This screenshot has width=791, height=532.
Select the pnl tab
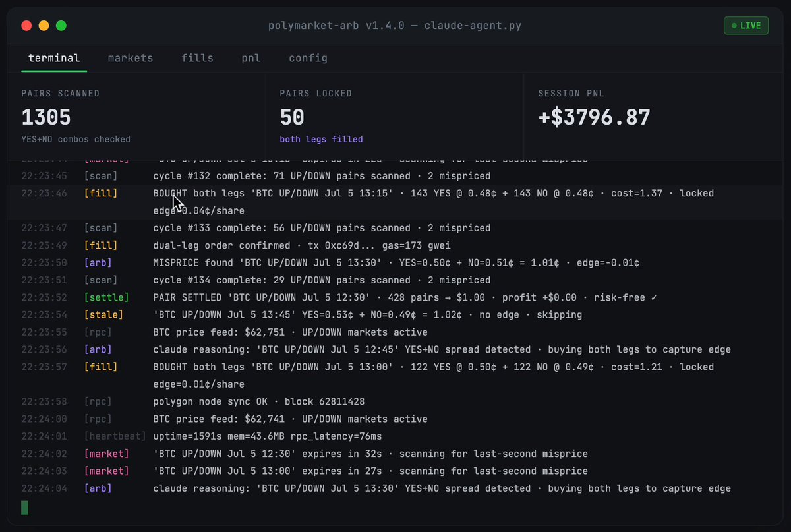coord(251,58)
